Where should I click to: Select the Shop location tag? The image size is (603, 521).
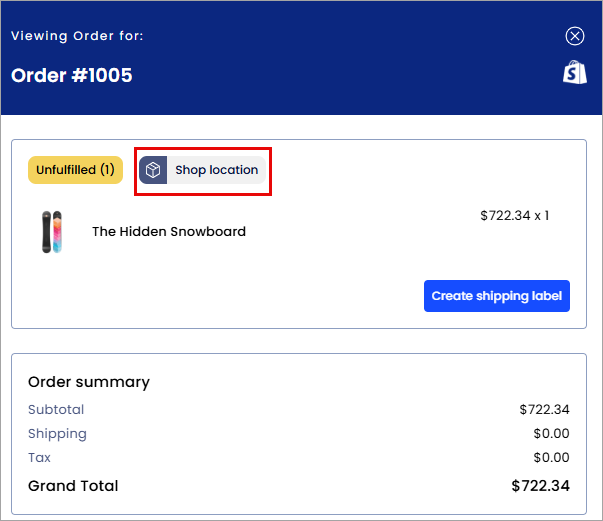coord(202,170)
